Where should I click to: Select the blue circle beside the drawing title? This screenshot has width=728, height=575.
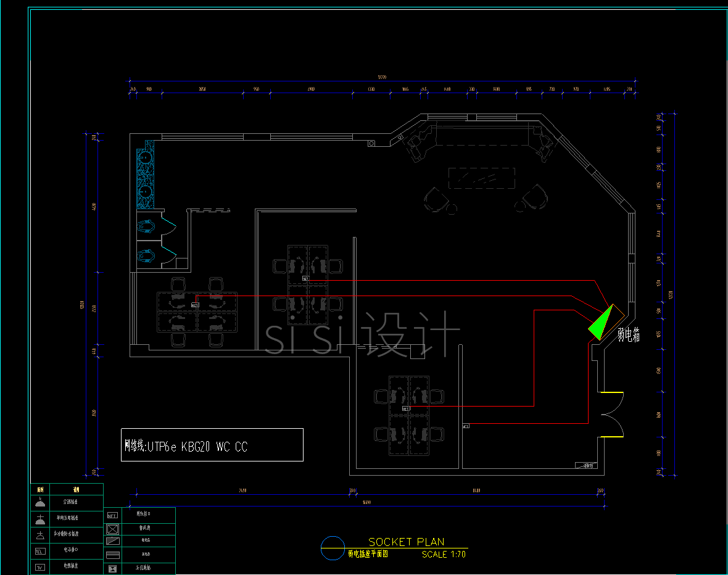(x=333, y=547)
